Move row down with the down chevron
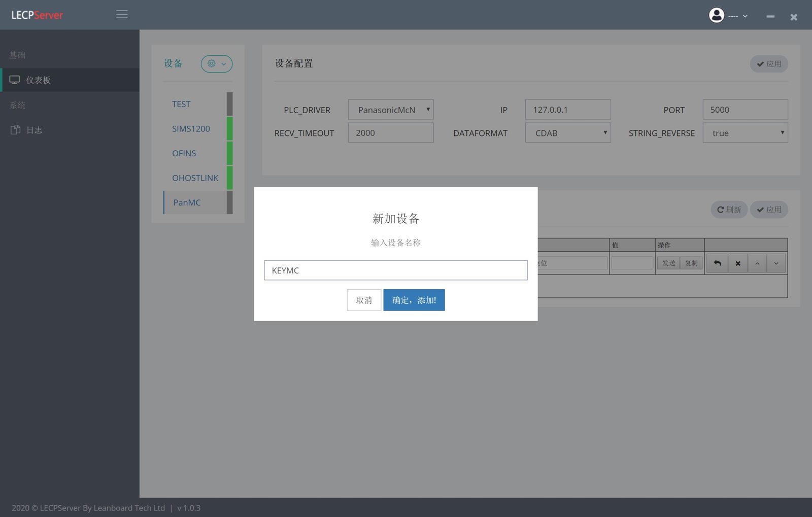This screenshot has height=517, width=812. [x=776, y=263]
